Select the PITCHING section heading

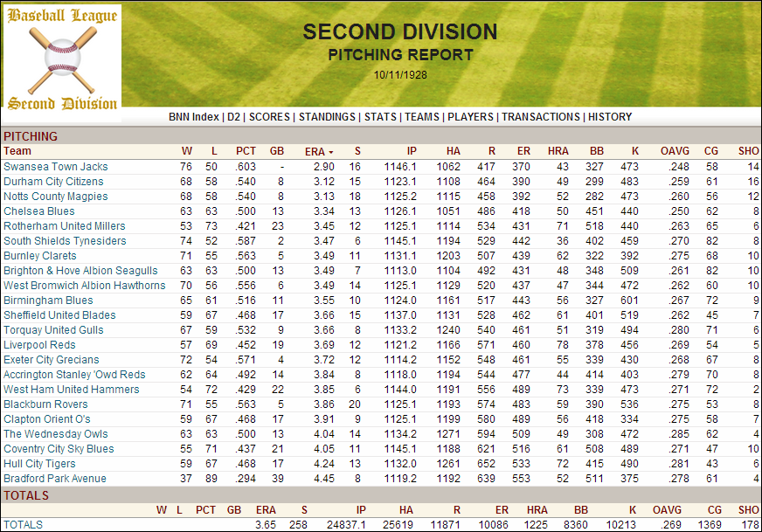coord(31,136)
